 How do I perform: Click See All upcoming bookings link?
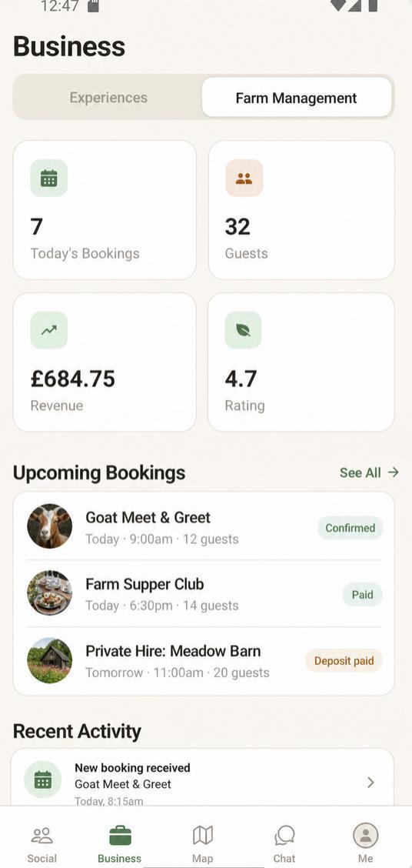tap(369, 472)
